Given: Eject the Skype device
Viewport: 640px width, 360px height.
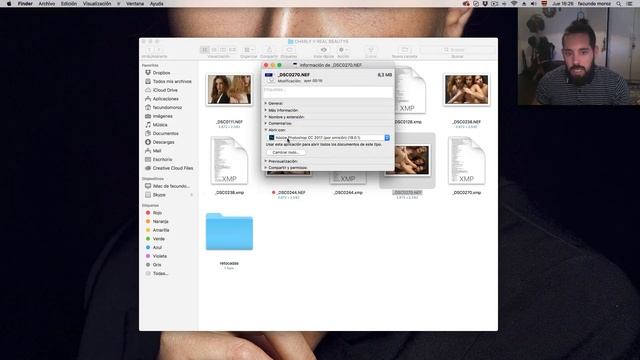Looking at the screenshot, I should click(191, 195).
